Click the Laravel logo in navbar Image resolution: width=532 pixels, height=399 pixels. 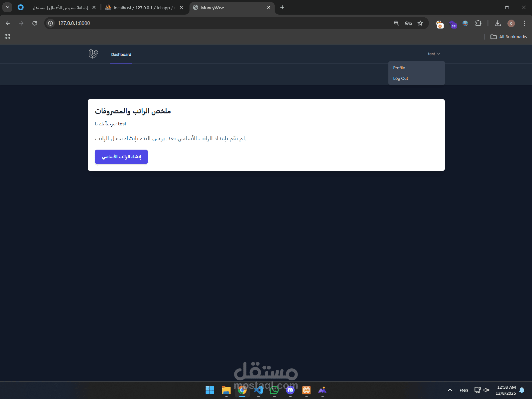point(93,54)
